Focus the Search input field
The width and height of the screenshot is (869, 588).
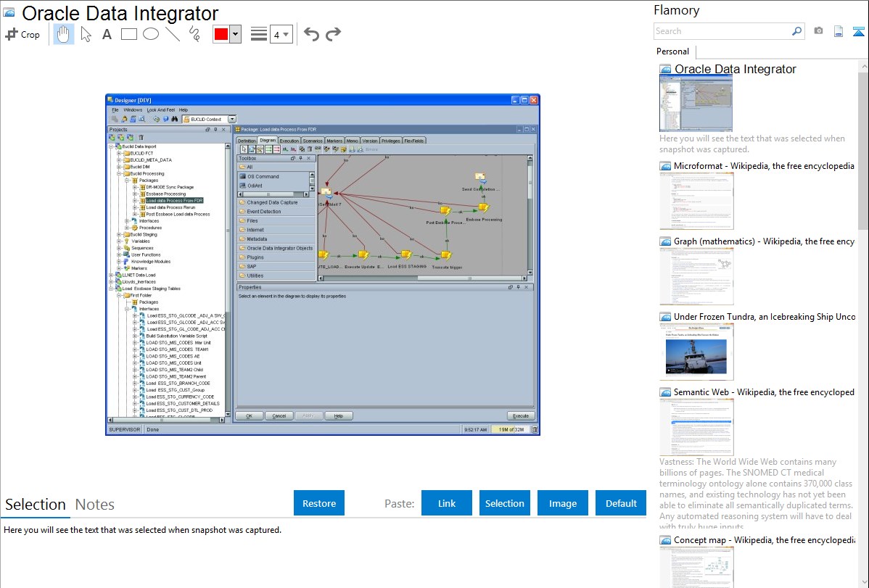point(722,31)
